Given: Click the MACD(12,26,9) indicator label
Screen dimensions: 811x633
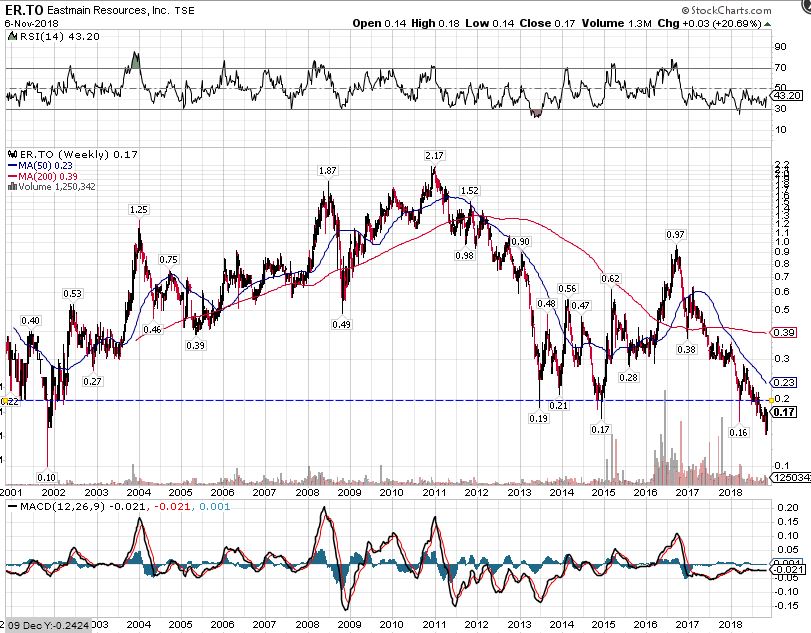Looking at the screenshot, I should (64, 506).
